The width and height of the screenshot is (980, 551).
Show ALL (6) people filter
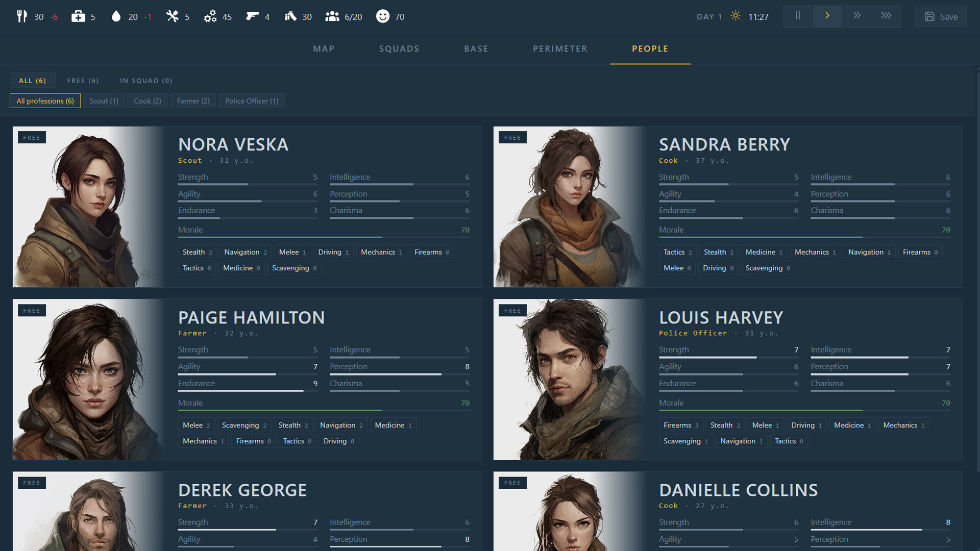click(32, 81)
